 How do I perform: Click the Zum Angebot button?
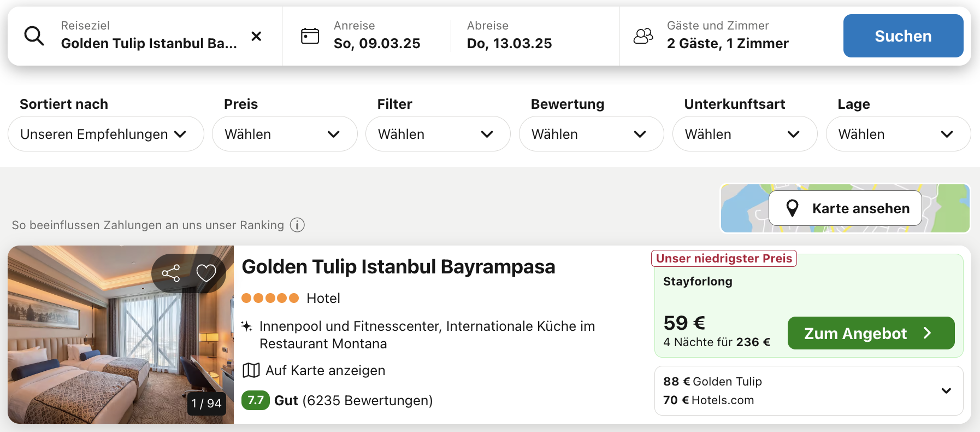tap(871, 333)
